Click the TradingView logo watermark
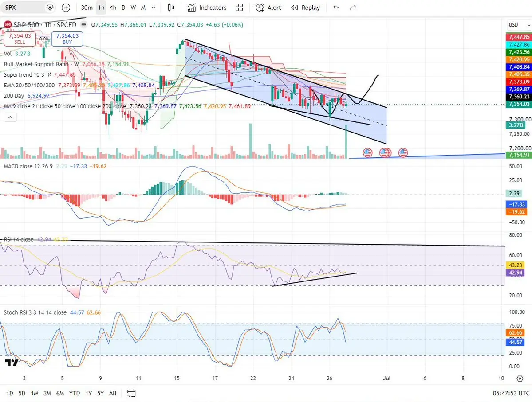Image resolution: width=532 pixels, height=402 pixels. pos(12,363)
